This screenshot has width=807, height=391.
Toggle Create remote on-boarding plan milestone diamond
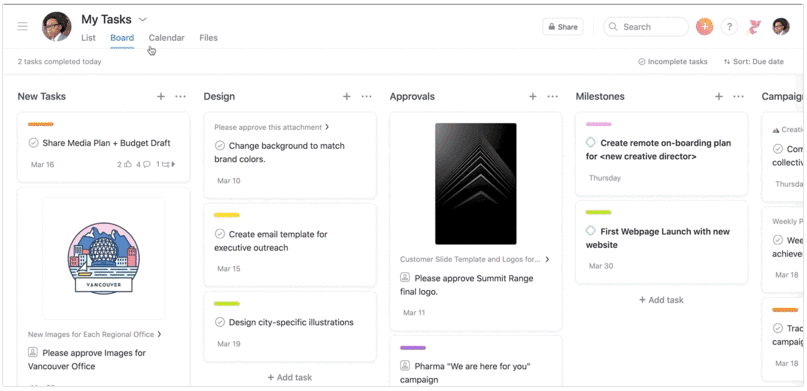[x=591, y=142]
